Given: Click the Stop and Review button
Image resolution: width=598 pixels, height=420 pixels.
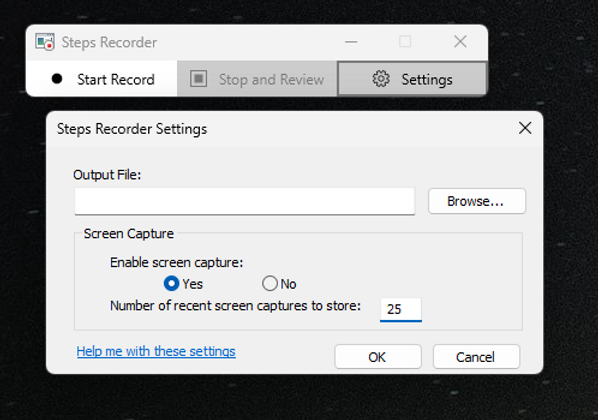Looking at the screenshot, I should pos(257,79).
